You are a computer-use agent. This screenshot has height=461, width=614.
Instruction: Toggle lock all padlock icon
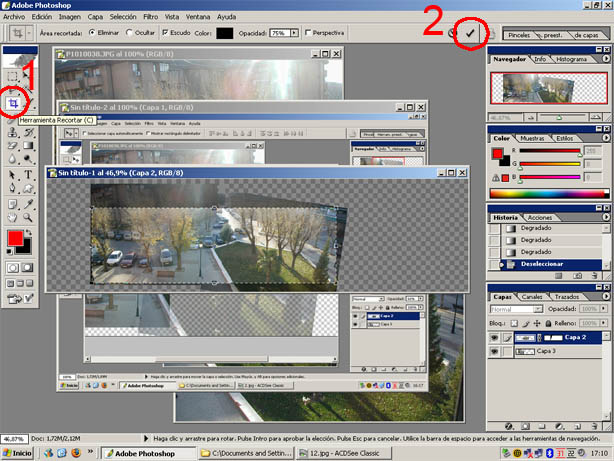click(x=548, y=324)
